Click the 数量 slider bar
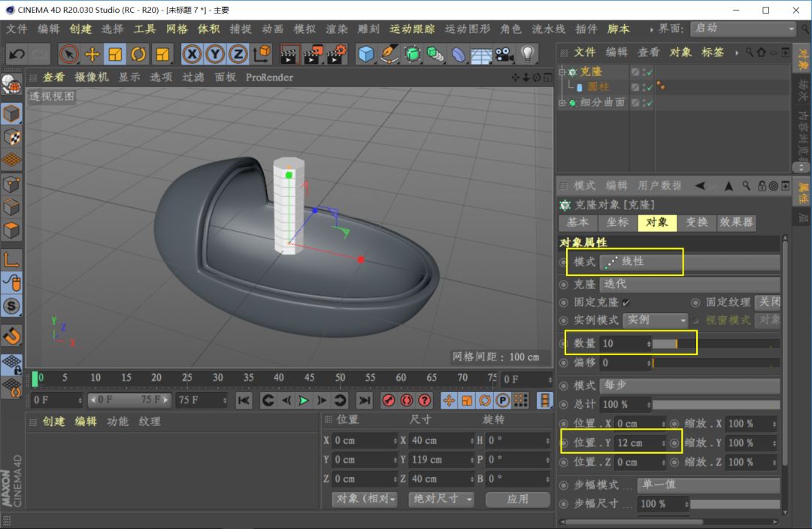The width and height of the screenshot is (812, 529). (x=714, y=343)
